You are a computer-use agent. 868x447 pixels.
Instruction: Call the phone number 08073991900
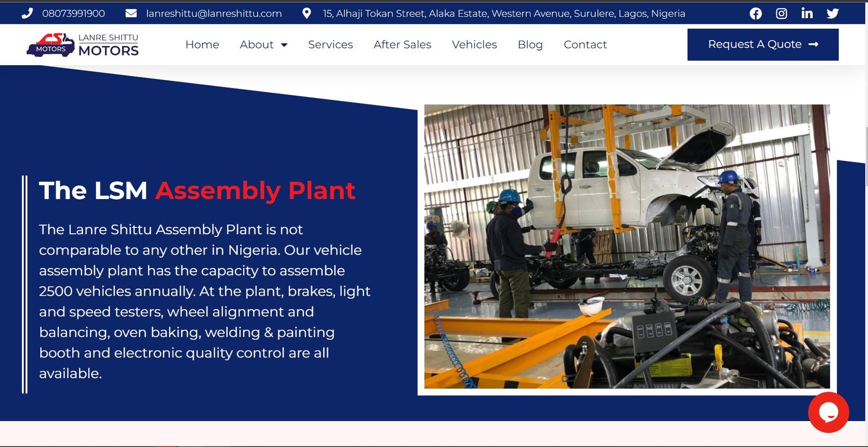coord(74,14)
